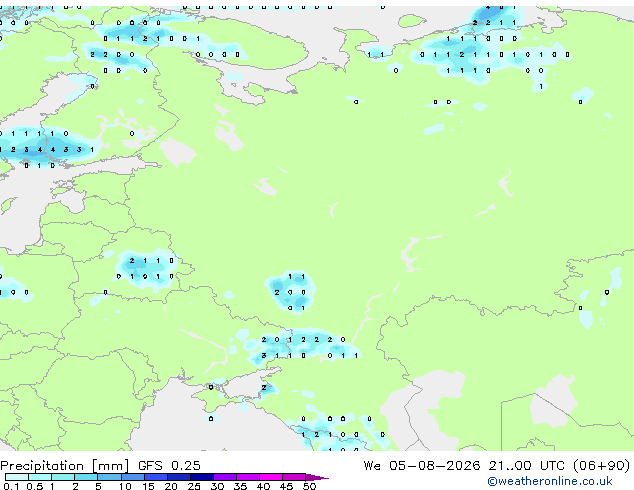
Task: Click the over-50 arrow tip of legend
Action: click(317, 477)
